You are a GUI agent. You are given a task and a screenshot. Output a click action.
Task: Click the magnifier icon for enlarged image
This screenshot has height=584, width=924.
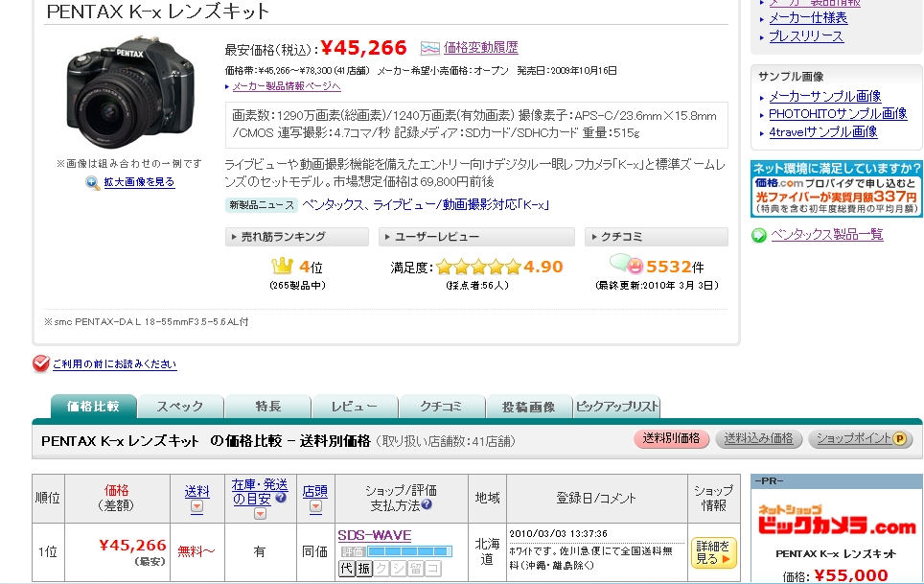[92, 182]
